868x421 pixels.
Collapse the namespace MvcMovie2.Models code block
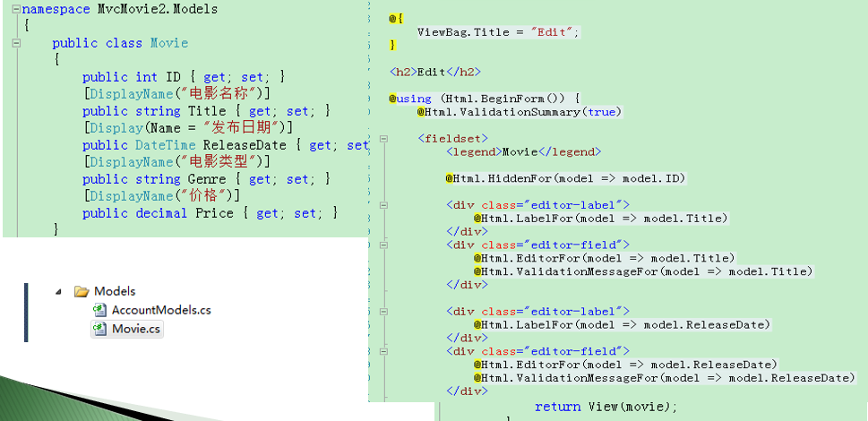tap(16, 8)
